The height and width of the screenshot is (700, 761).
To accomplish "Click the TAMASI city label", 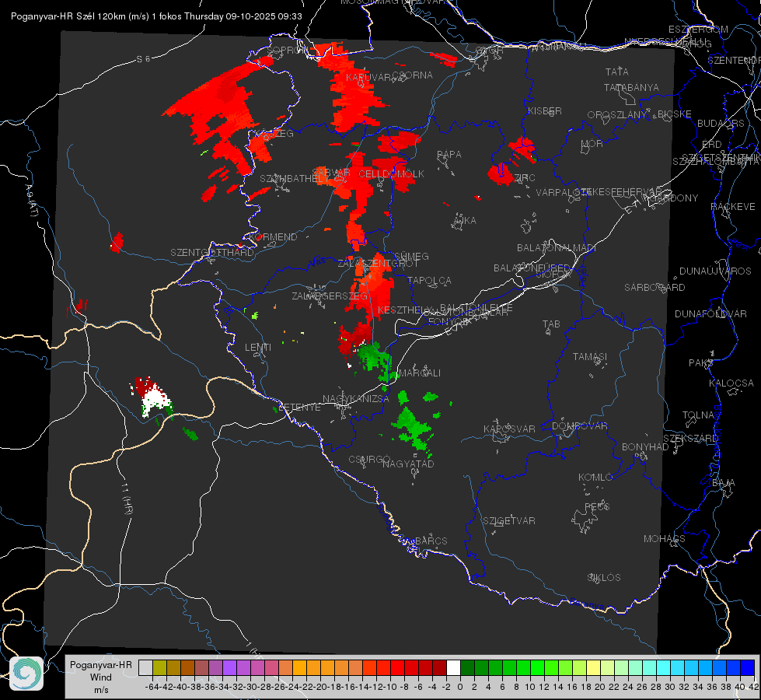I will click(x=590, y=356).
